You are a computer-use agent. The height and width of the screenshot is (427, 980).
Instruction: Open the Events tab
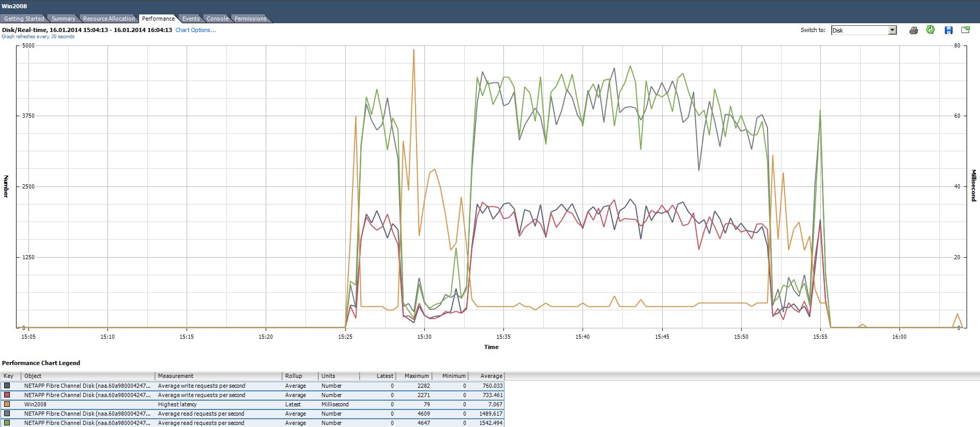pyautogui.click(x=191, y=19)
